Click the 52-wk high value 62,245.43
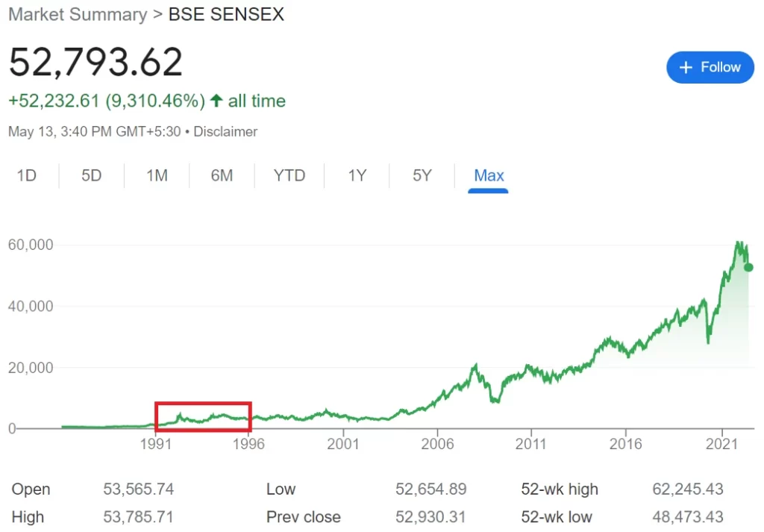The image size is (764, 532). (x=687, y=489)
